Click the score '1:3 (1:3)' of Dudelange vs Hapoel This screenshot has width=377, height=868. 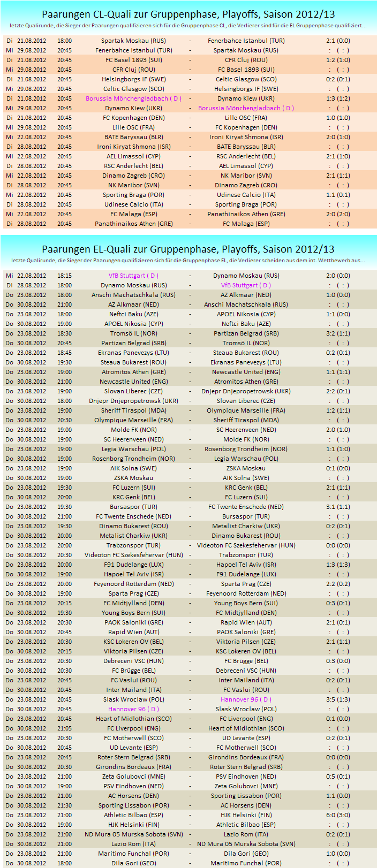tap(338, 565)
